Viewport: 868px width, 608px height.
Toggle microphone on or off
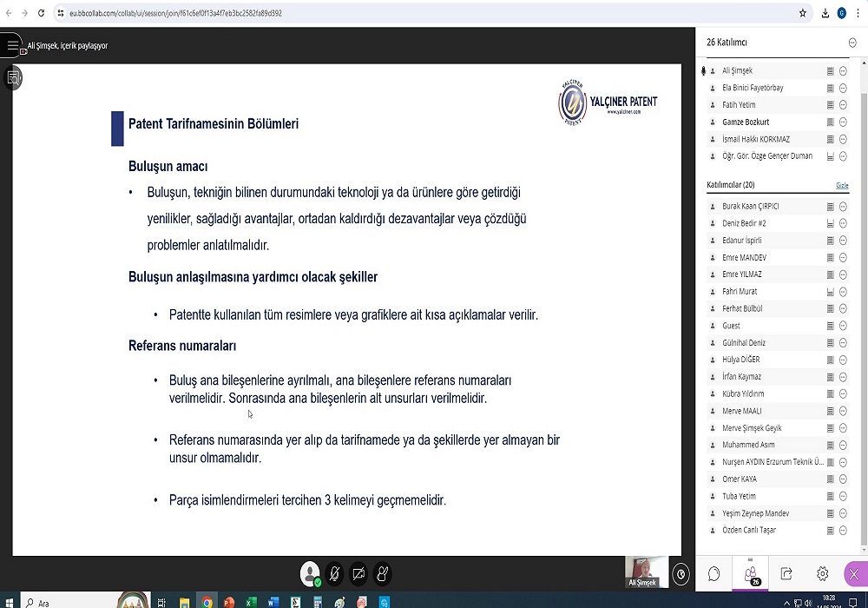[334, 574]
